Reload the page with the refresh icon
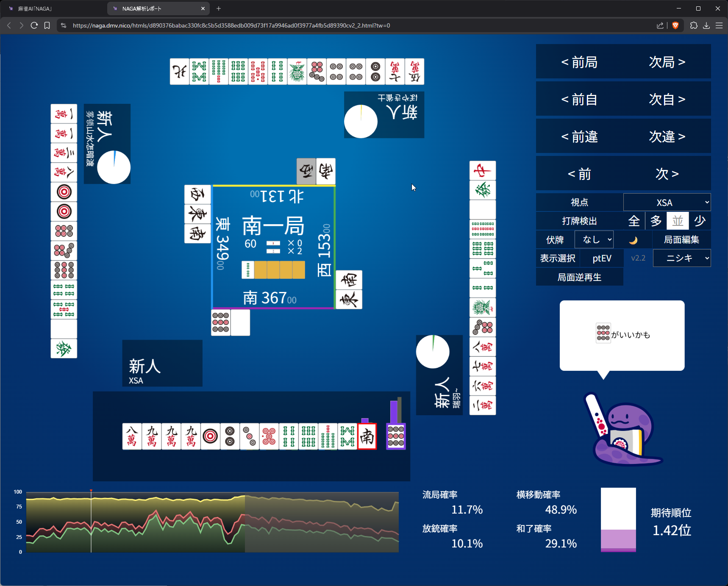The image size is (728, 586). click(x=34, y=25)
